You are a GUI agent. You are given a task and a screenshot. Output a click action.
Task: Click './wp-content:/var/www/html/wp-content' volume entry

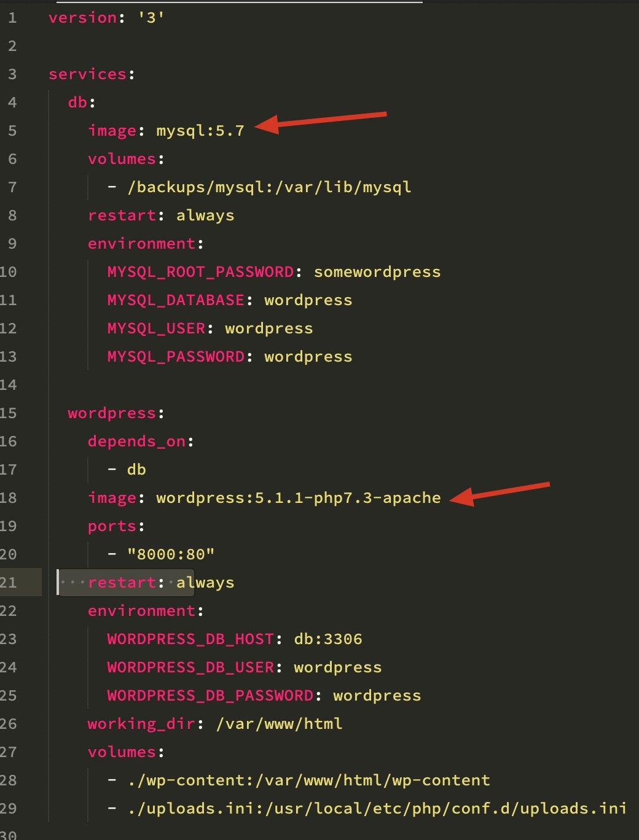tap(308, 780)
